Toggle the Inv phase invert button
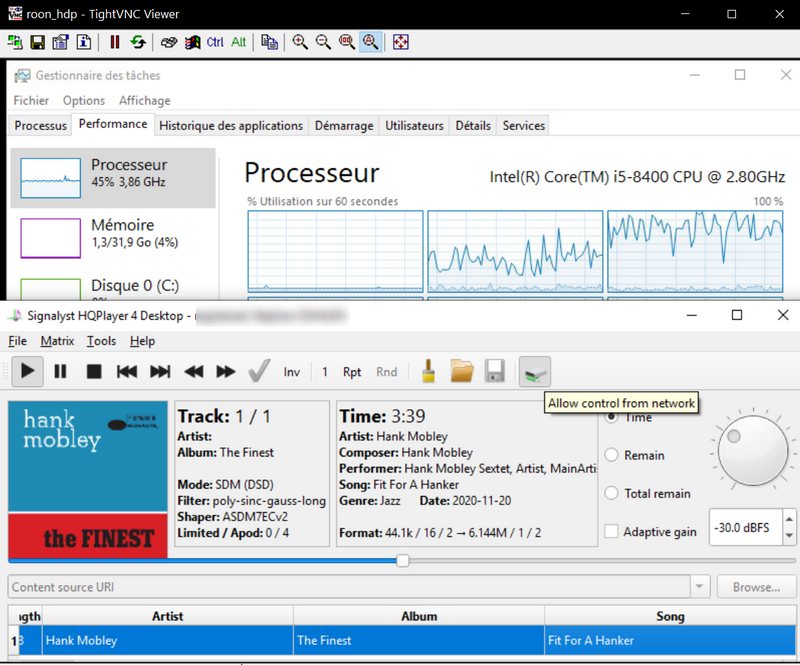This screenshot has width=800, height=665. coord(292,372)
